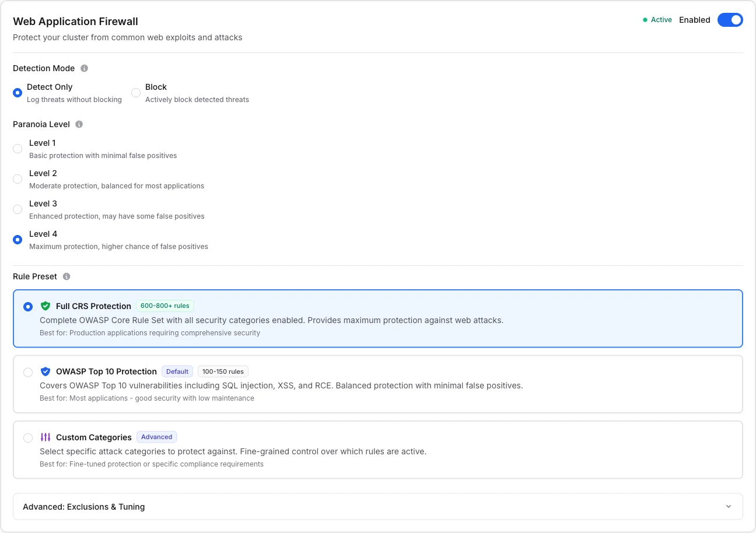Select Full CRS Protection preset radio
756x533 pixels.
[28, 307]
